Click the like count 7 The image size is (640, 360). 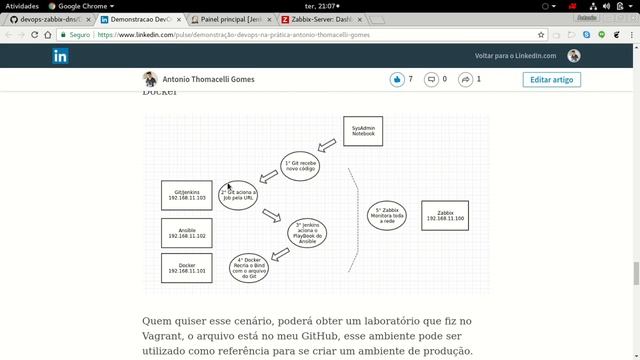(x=411, y=79)
